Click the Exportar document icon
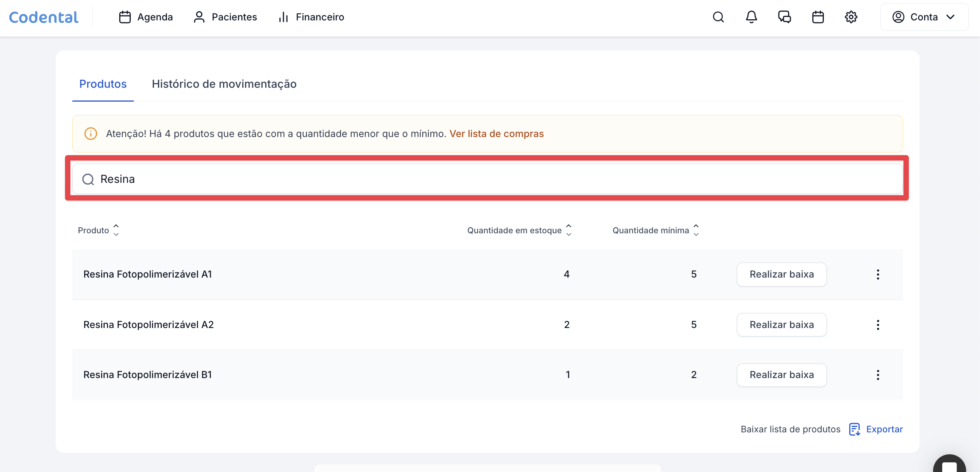This screenshot has width=980, height=472. click(x=854, y=429)
